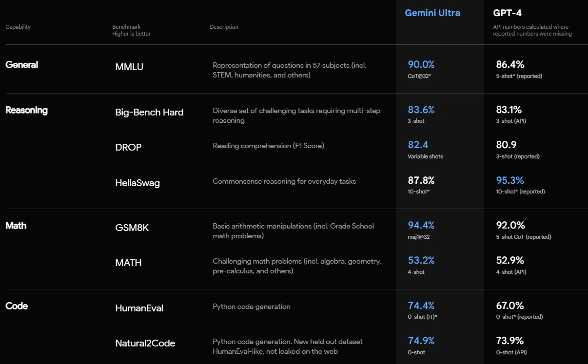Click the 74.4% HumanEval score
Screen dimensions: 588x364
[421, 306]
